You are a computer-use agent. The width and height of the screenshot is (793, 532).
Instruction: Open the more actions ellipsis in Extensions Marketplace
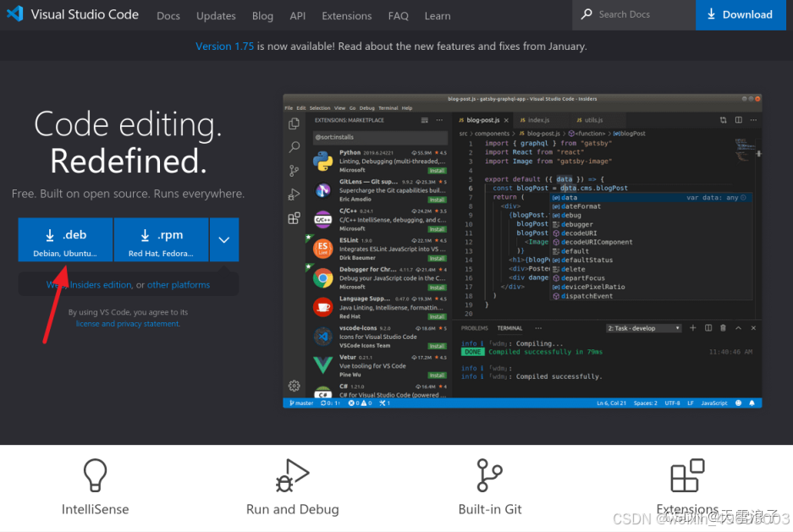[x=438, y=120]
